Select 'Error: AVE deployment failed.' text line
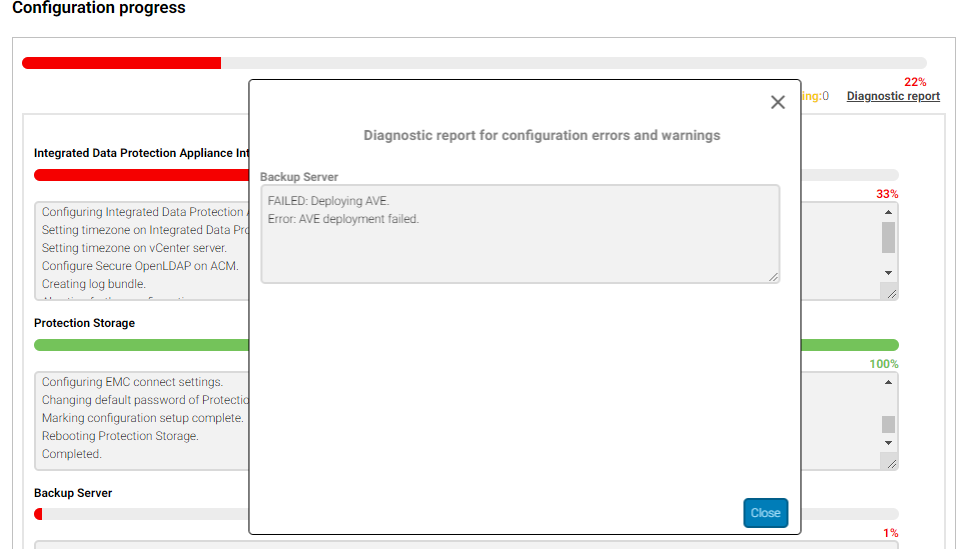The height and width of the screenshot is (549, 956). tap(343, 219)
